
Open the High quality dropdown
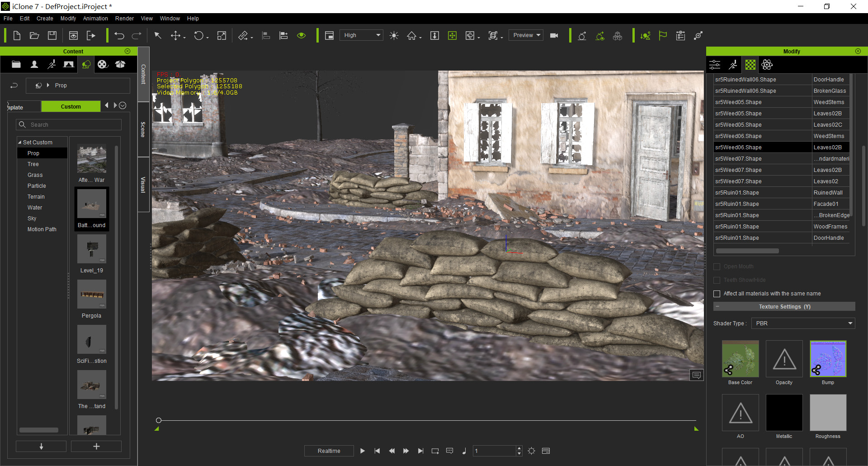pos(362,35)
